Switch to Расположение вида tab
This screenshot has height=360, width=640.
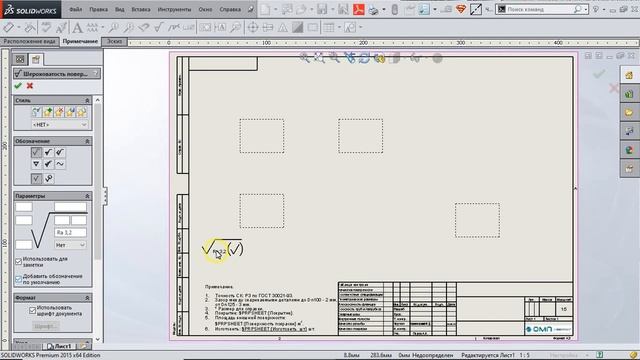coord(29,42)
